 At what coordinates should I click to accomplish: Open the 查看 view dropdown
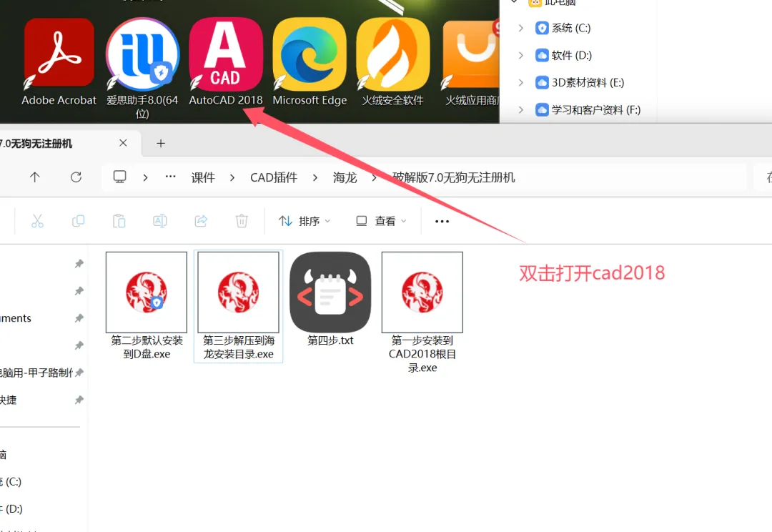click(381, 221)
